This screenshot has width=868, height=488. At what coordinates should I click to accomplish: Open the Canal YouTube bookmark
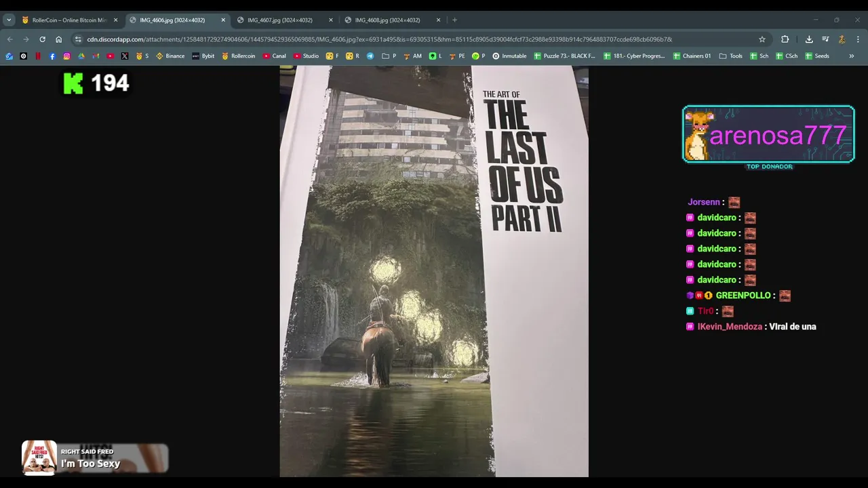(275, 56)
